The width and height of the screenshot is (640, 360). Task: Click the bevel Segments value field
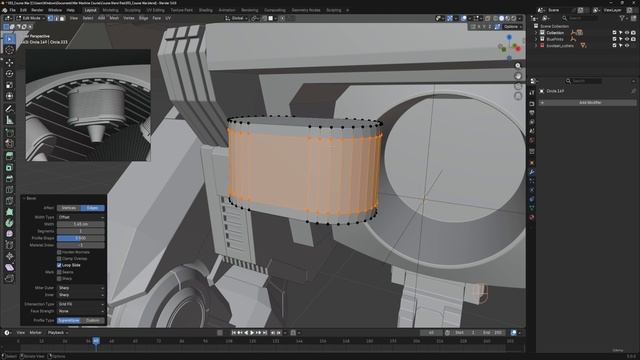(81, 231)
